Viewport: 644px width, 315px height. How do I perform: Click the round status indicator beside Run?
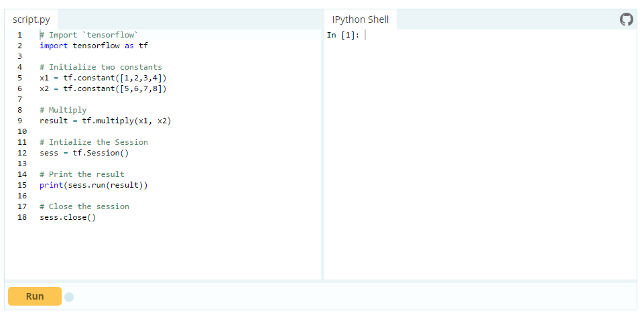69,296
